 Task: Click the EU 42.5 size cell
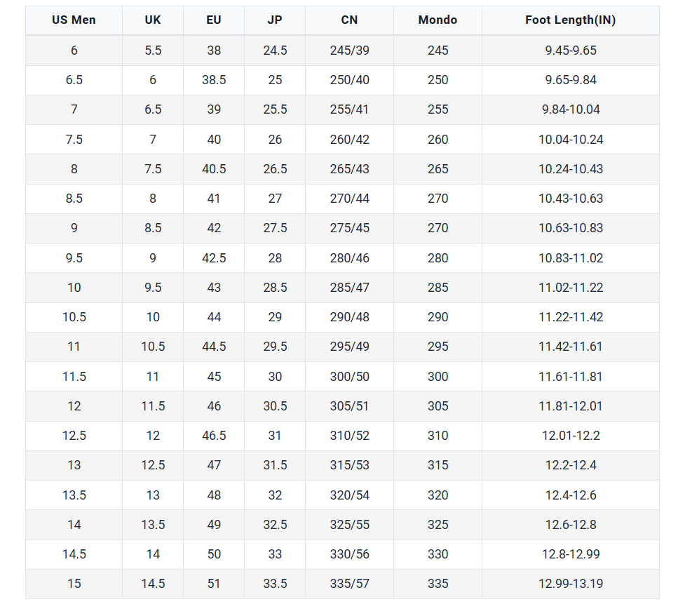click(214, 258)
